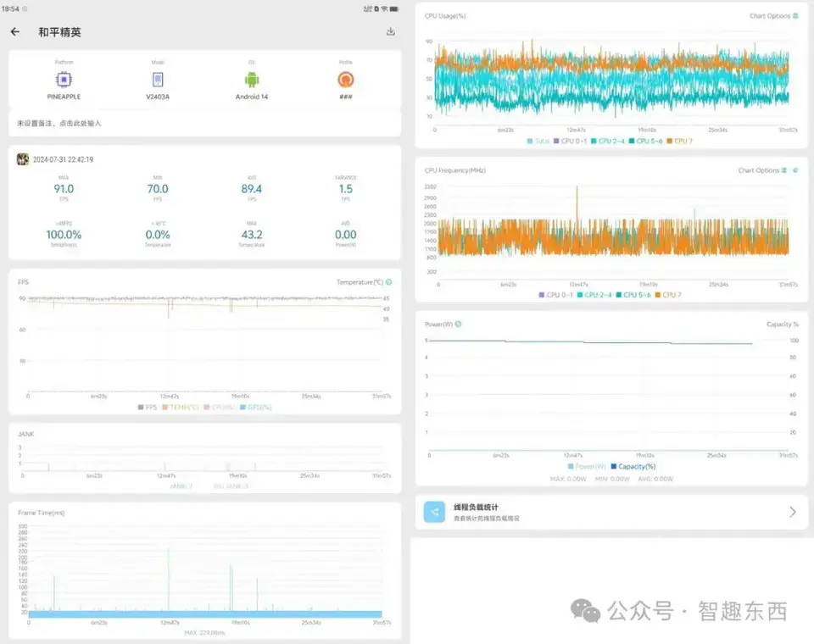Click the 0.0% temperature value
The image size is (814, 644).
click(158, 235)
